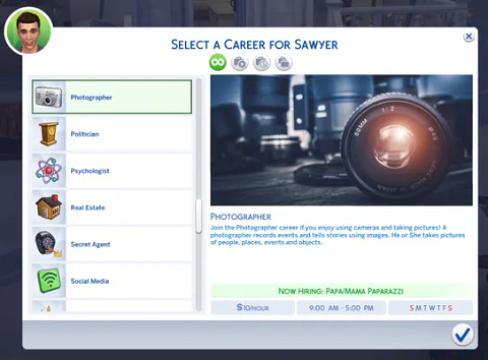This screenshot has width=488, height=360.
Task: Choose the Psychologist career
Action: pyautogui.click(x=112, y=171)
